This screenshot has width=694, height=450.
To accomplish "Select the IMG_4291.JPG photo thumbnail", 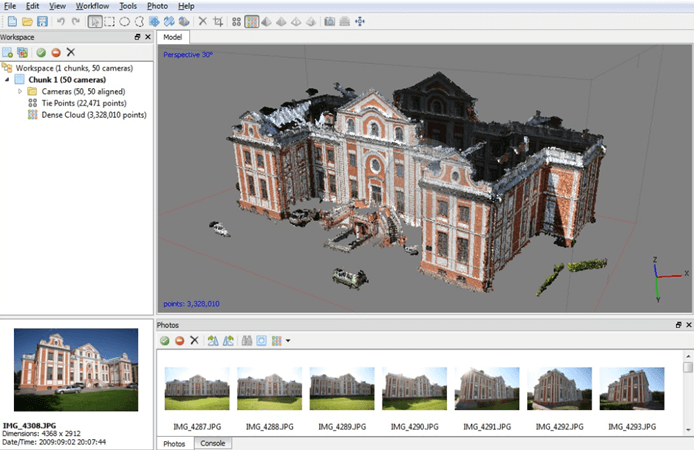I will [485, 390].
